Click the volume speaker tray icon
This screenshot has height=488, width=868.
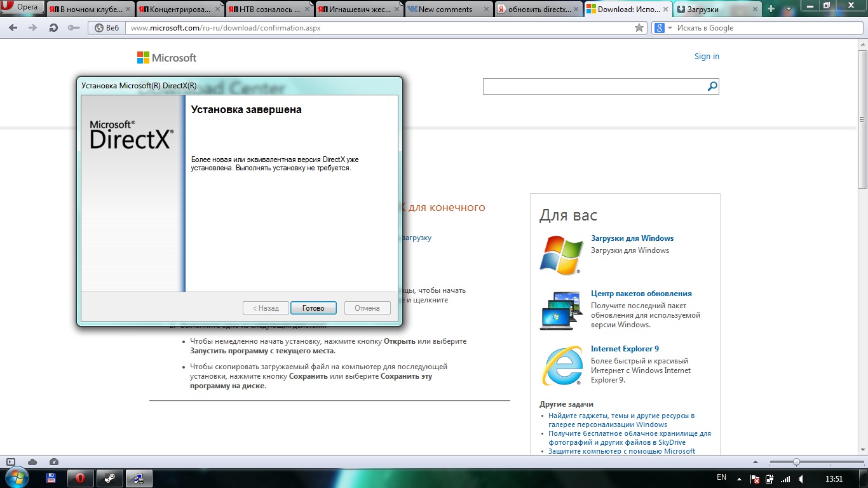click(801, 478)
